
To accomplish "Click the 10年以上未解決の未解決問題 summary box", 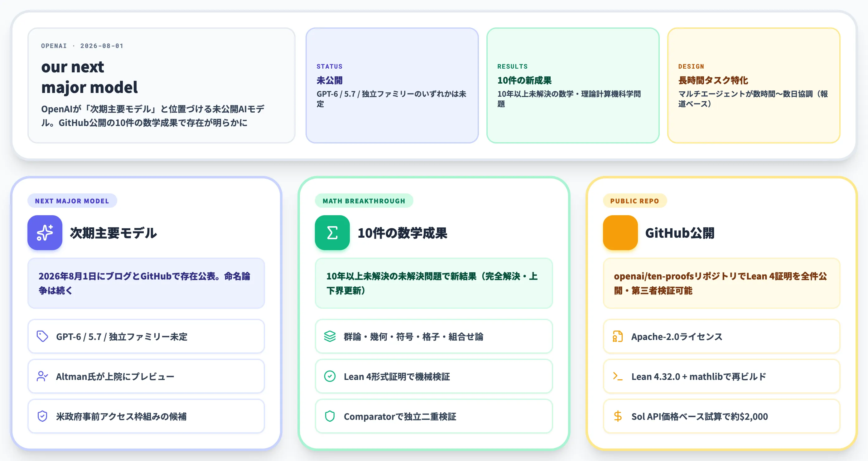I will [x=434, y=283].
